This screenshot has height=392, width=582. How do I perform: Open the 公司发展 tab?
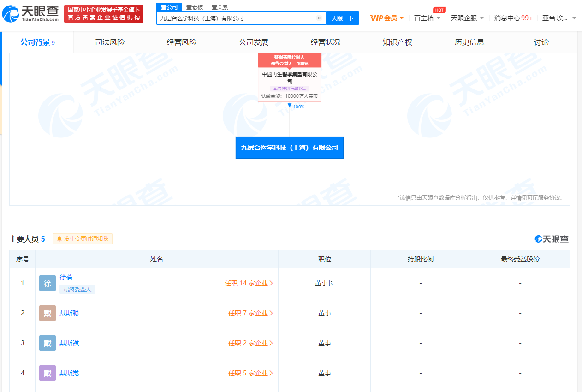point(254,42)
